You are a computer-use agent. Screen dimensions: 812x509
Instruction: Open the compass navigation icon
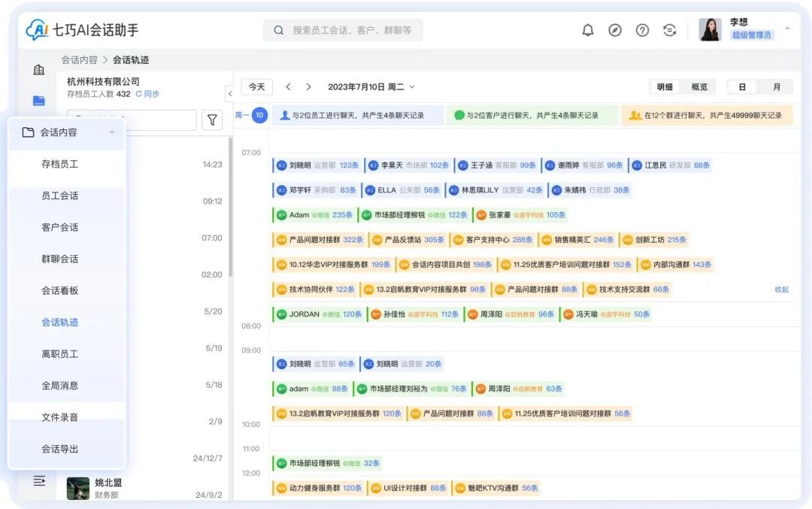coord(615,30)
